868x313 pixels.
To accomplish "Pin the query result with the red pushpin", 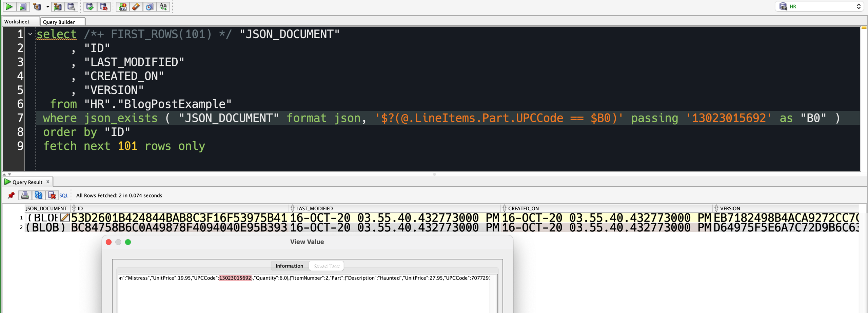I will tap(11, 195).
